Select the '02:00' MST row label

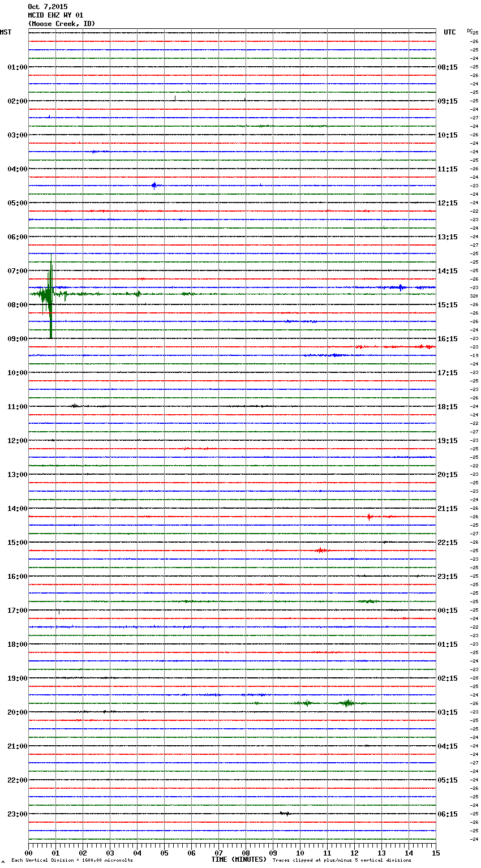18,101
